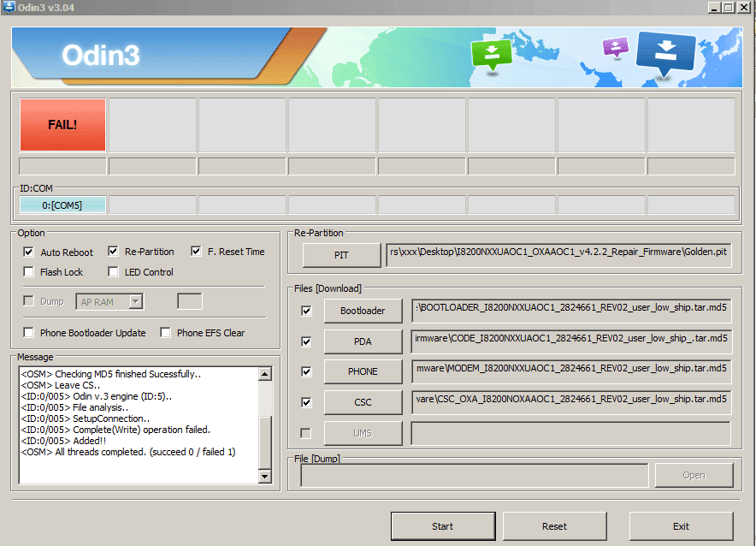Viewport: 756px width, 546px height.
Task: Click the empty UMS path field
Action: pos(571,433)
